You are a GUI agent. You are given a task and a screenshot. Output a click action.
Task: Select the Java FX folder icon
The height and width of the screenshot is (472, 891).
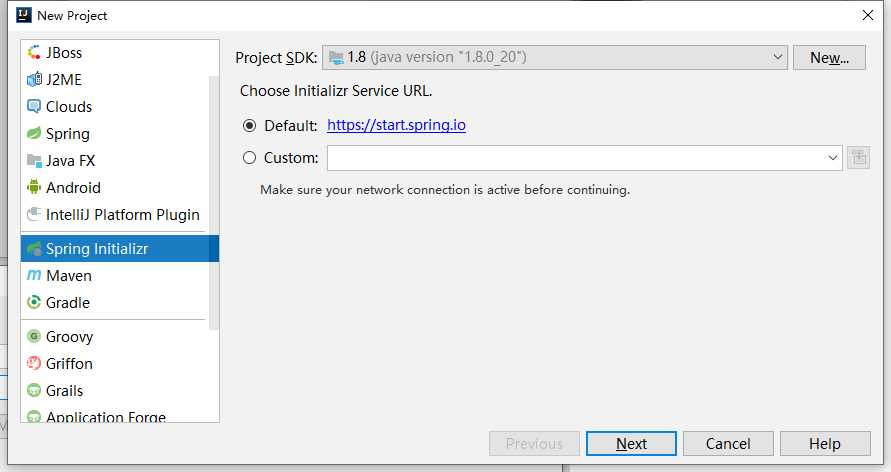coord(34,161)
